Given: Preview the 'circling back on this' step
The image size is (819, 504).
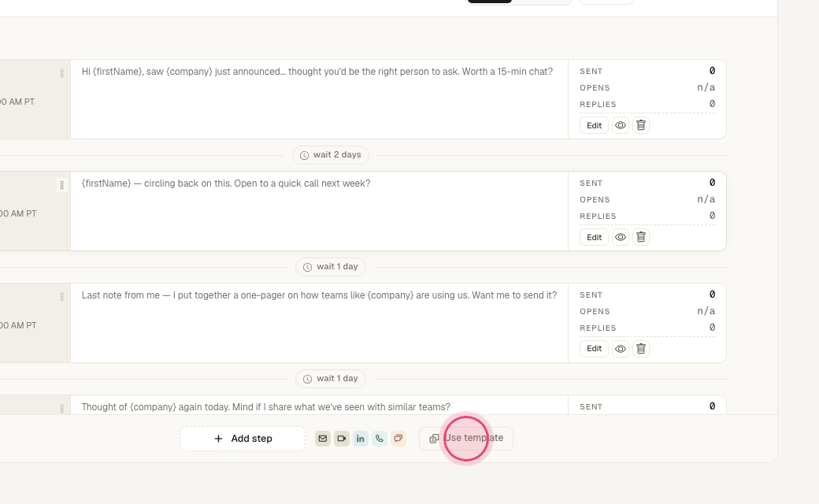Looking at the screenshot, I should click(621, 237).
